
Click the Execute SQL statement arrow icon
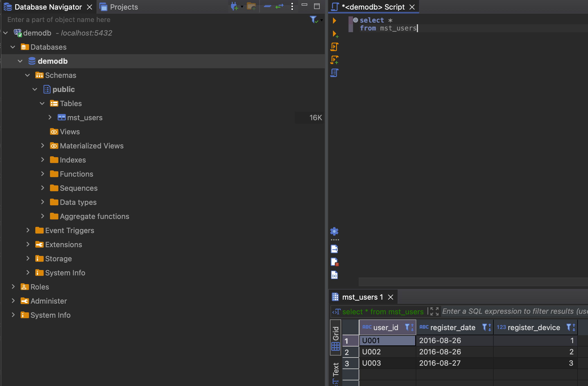(x=334, y=20)
